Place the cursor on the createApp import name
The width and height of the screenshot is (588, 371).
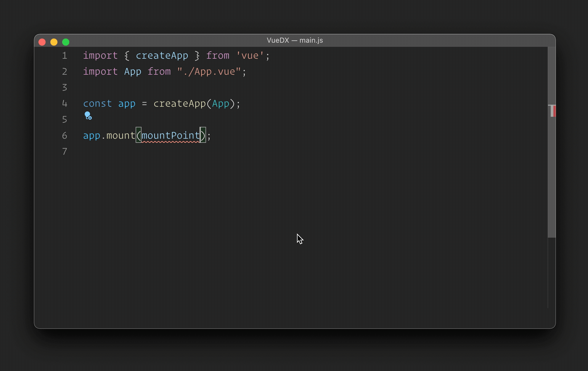162,56
